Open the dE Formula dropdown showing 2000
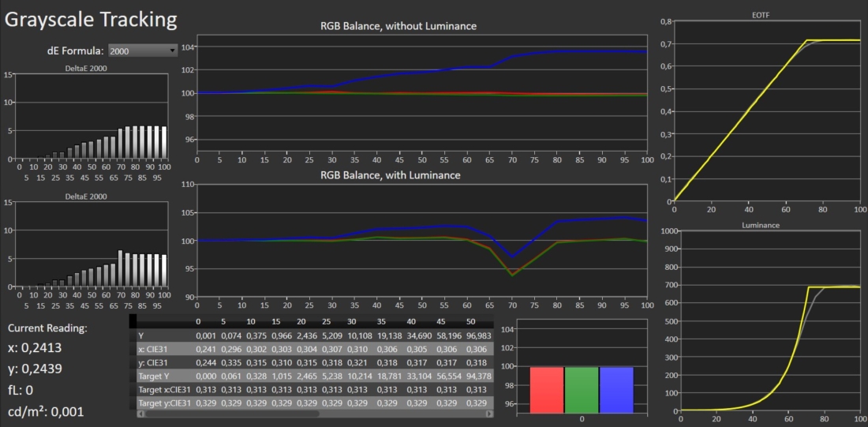Screen dimensions: 868x427 [143, 51]
